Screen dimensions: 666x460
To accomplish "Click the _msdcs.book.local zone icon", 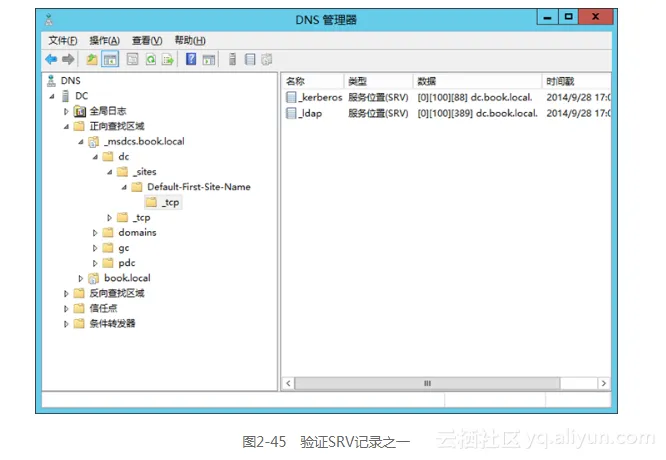I will (93, 141).
